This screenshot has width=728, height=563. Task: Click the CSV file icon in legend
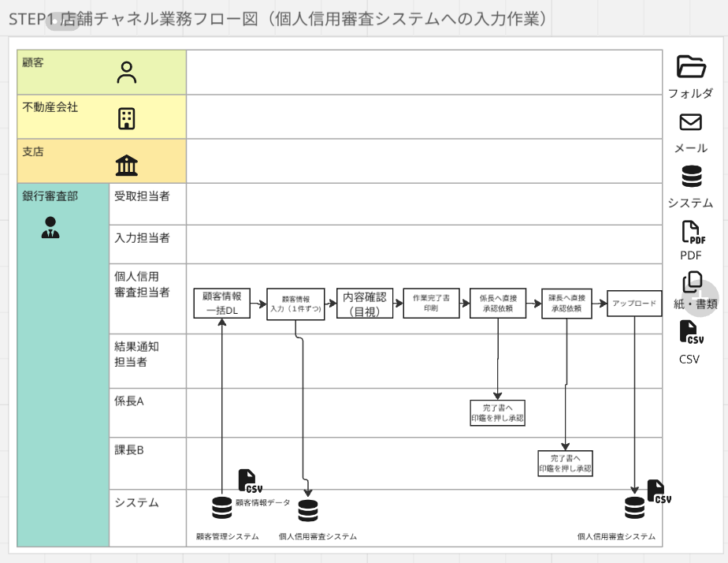point(691,332)
